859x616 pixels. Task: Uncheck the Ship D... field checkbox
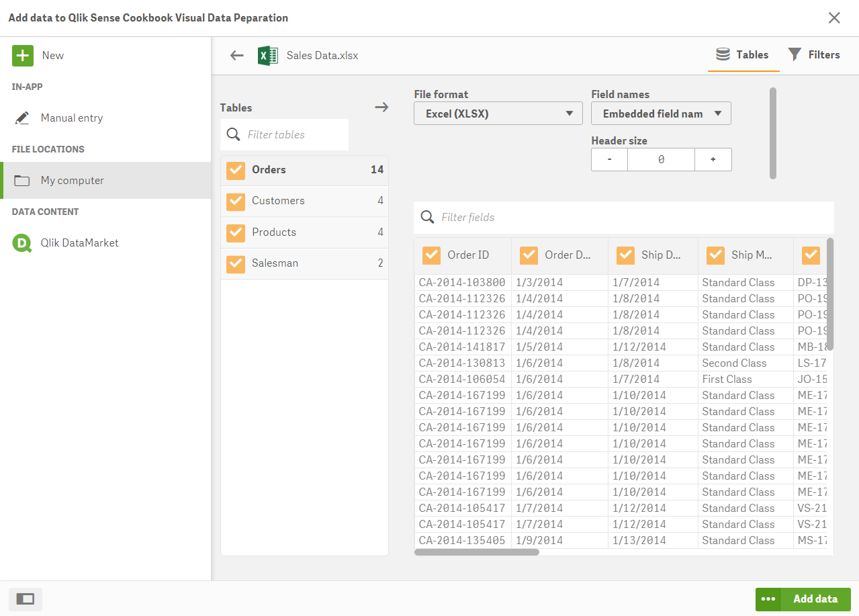click(x=625, y=255)
